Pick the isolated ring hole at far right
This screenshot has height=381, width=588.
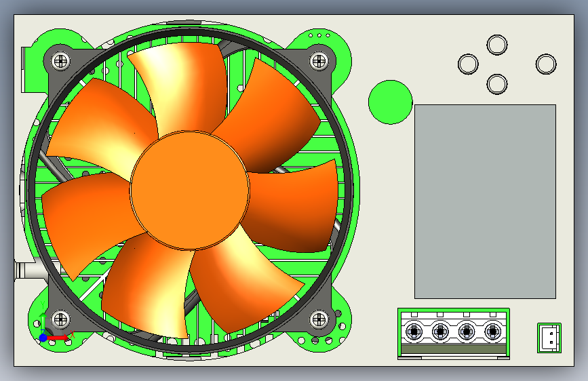(546, 64)
